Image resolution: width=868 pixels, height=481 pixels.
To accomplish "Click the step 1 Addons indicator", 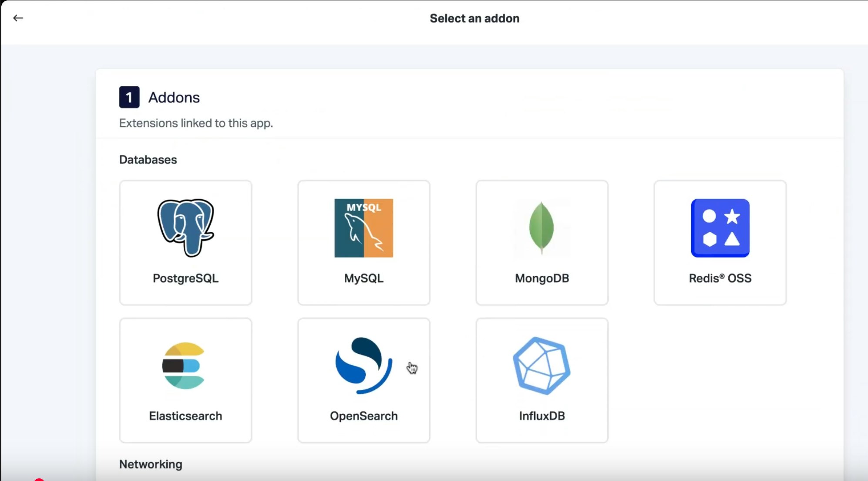I will [x=129, y=97].
